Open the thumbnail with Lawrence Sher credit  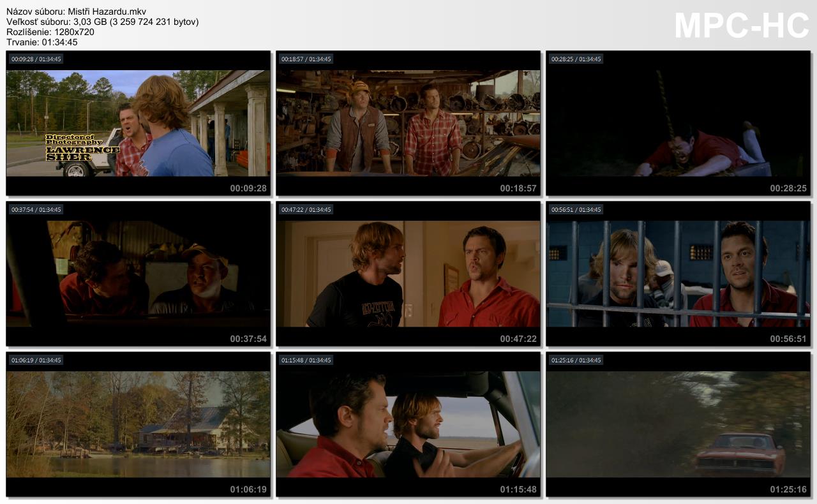(x=138, y=123)
